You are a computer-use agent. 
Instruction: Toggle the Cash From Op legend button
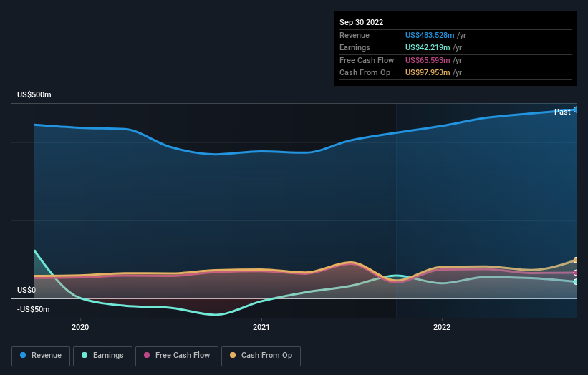tap(261, 356)
